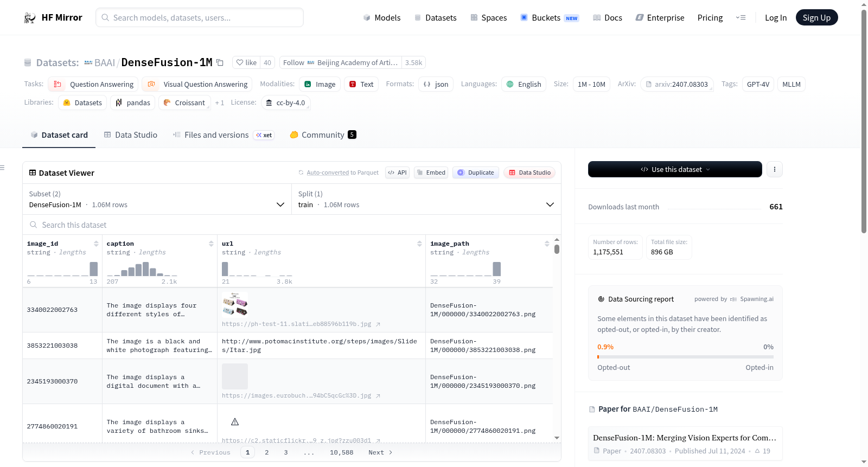Screen dimensions: 868x467
Task: Filter by the Image modality tag
Action: pyautogui.click(x=320, y=84)
